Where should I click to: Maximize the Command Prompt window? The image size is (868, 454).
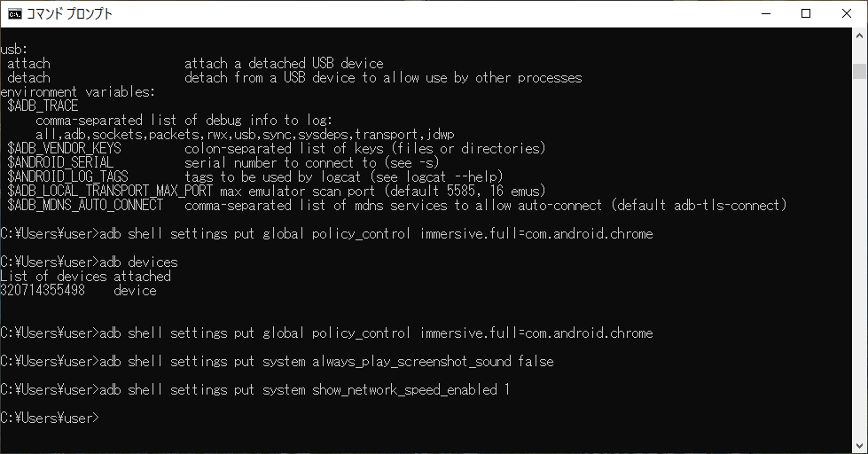(x=806, y=14)
